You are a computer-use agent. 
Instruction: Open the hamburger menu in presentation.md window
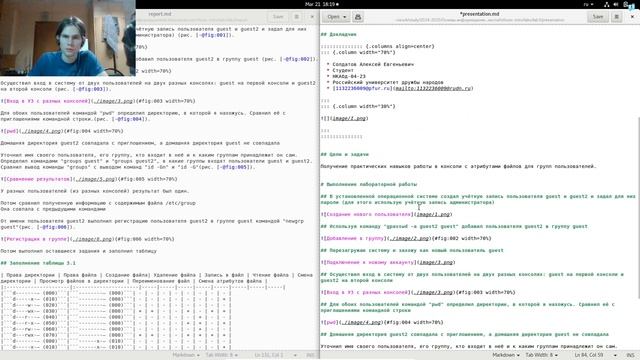617,17
